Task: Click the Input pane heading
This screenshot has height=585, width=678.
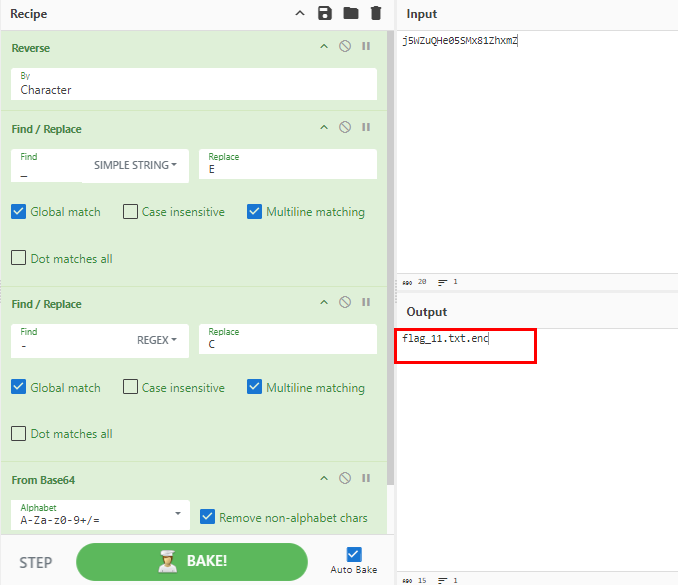Action: tap(422, 14)
